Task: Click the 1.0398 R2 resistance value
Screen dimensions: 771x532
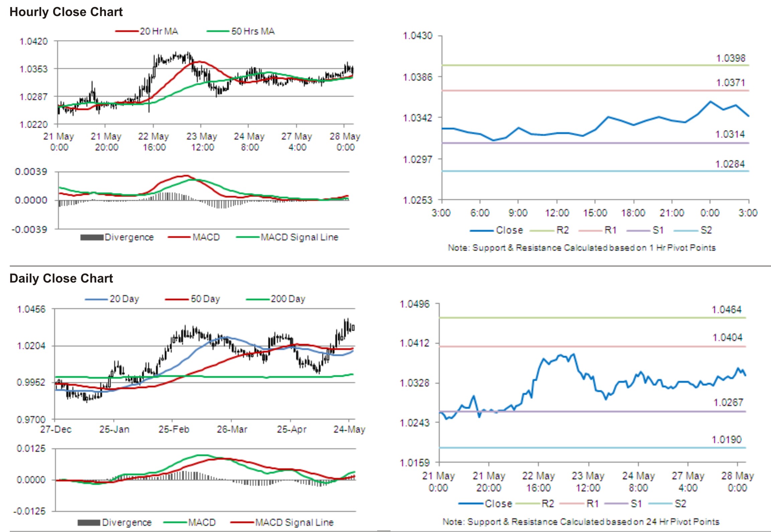Action: [x=731, y=58]
